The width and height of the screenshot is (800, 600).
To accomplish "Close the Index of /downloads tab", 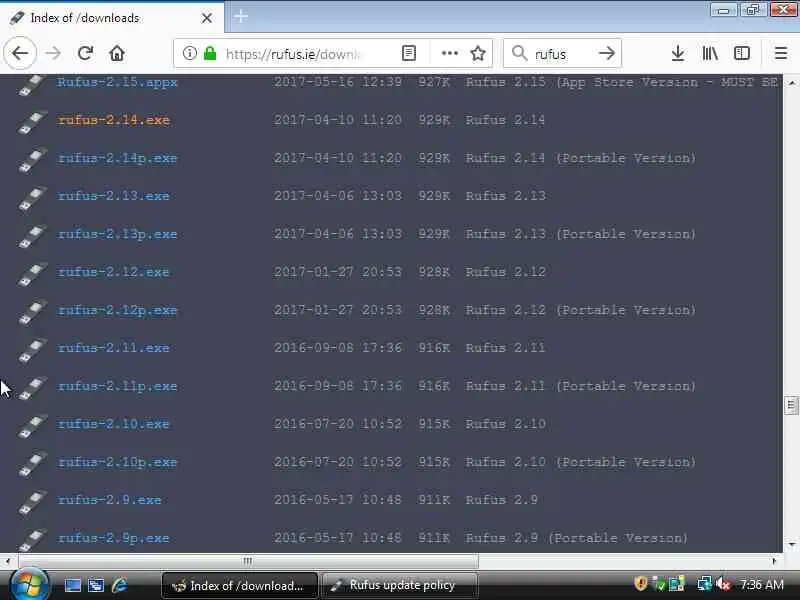I will click(207, 18).
